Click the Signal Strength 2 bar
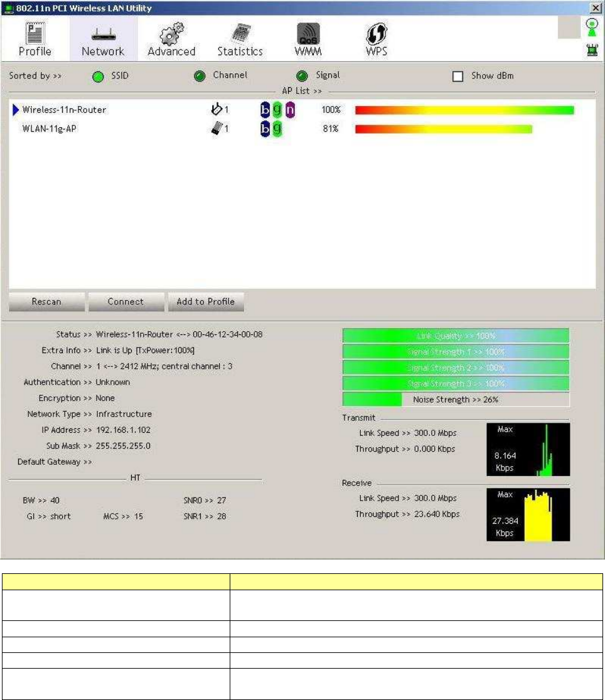The image size is (605, 700). 456,368
